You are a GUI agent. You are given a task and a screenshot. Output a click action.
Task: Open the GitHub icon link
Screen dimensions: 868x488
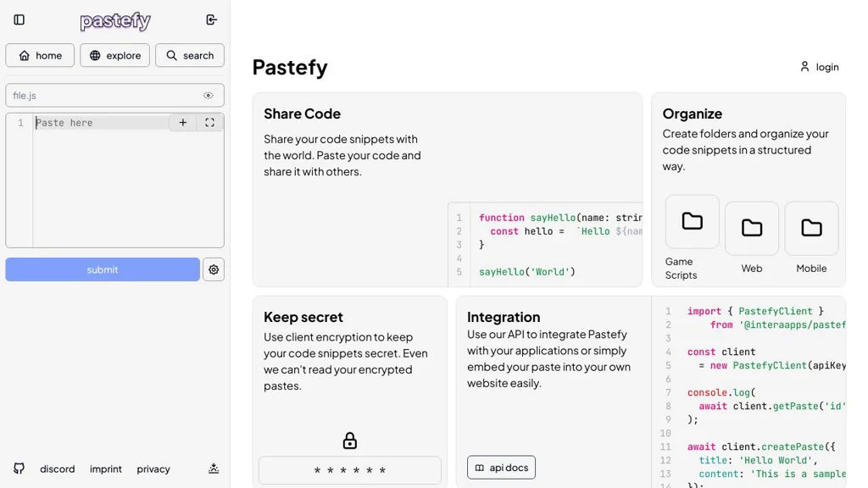click(x=19, y=469)
